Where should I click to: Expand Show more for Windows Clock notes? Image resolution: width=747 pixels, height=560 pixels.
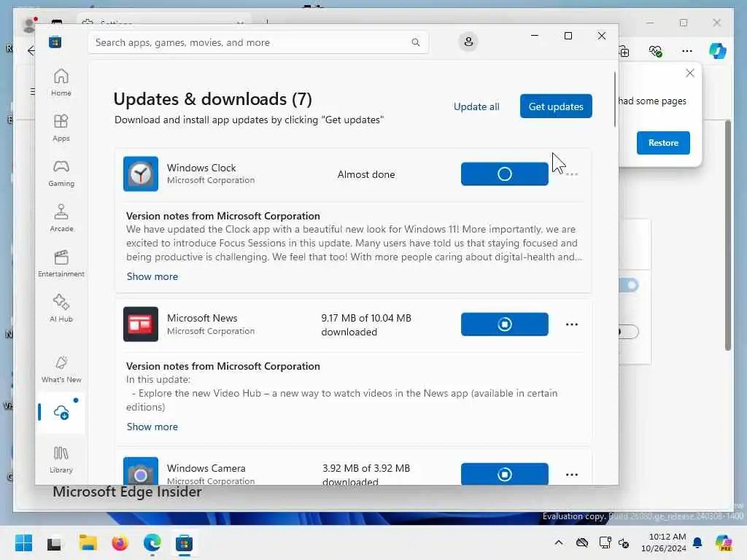[152, 276]
